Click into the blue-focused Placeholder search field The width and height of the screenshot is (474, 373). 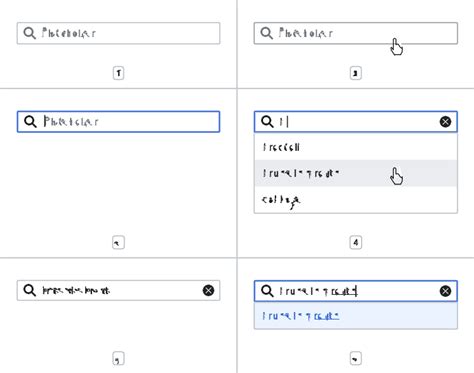[x=118, y=122]
